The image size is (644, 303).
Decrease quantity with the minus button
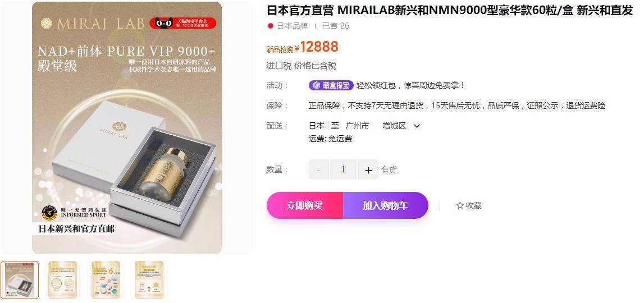click(319, 169)
